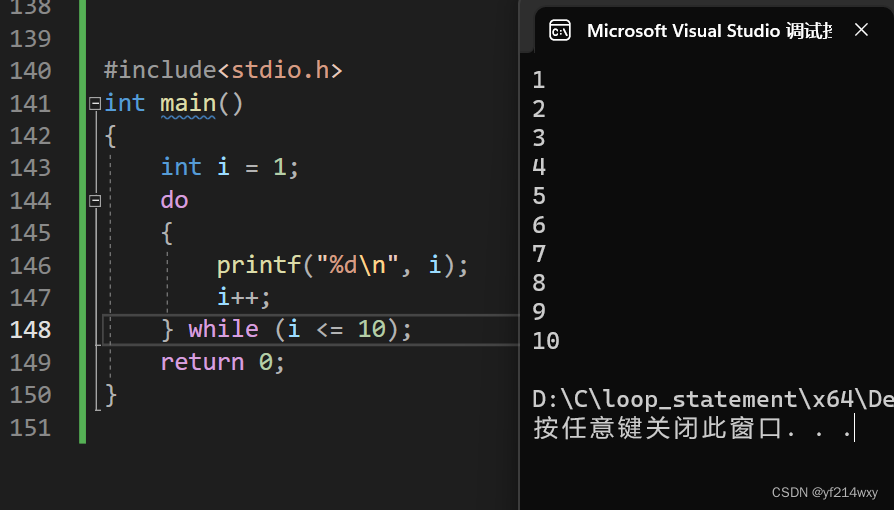Screen dimensions: 894x510
Task: Click the '按任意键关闭此窗口' prompt text
Action: (x=657, y=428)
